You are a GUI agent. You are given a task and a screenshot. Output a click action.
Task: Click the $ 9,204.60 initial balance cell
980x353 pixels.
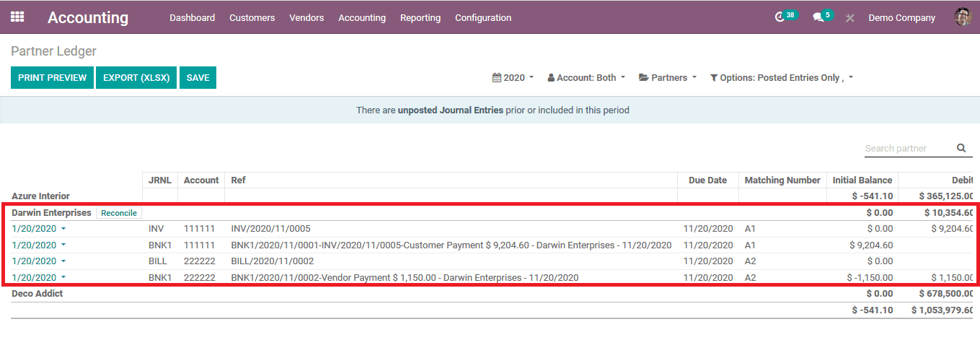coord(871,245)
